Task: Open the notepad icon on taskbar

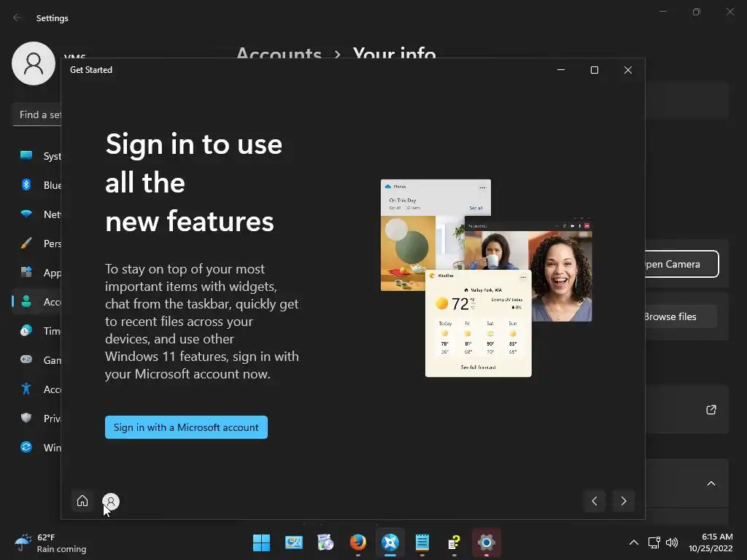Action: click(422, 542)
